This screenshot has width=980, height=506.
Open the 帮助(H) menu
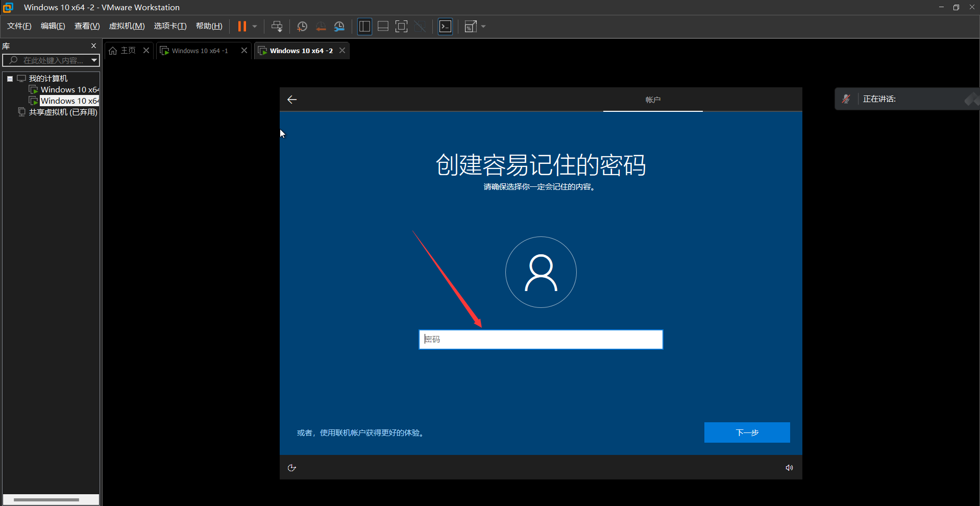point(209,26)
